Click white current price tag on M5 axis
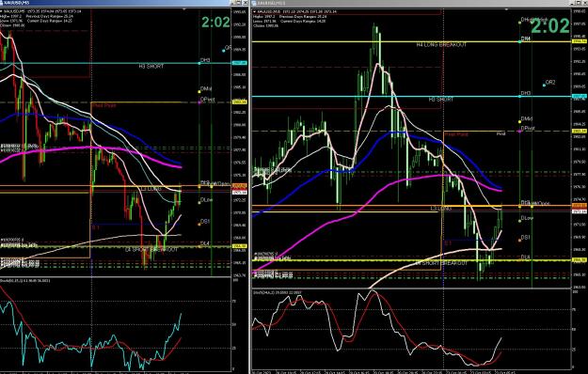 point(240,193)
